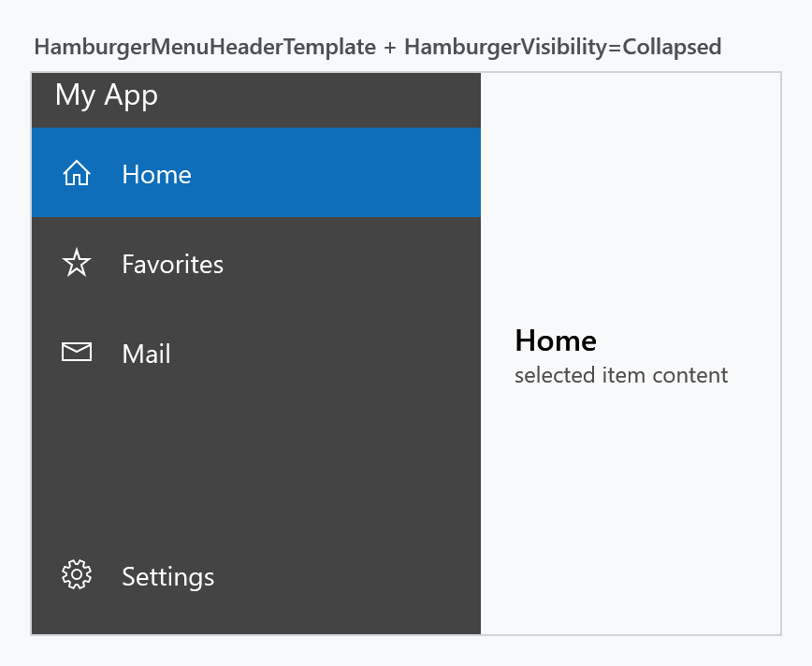Viewport: 812px width, 666px height.
Task: Click the Mail envelope icon
Action: point(77,352)
